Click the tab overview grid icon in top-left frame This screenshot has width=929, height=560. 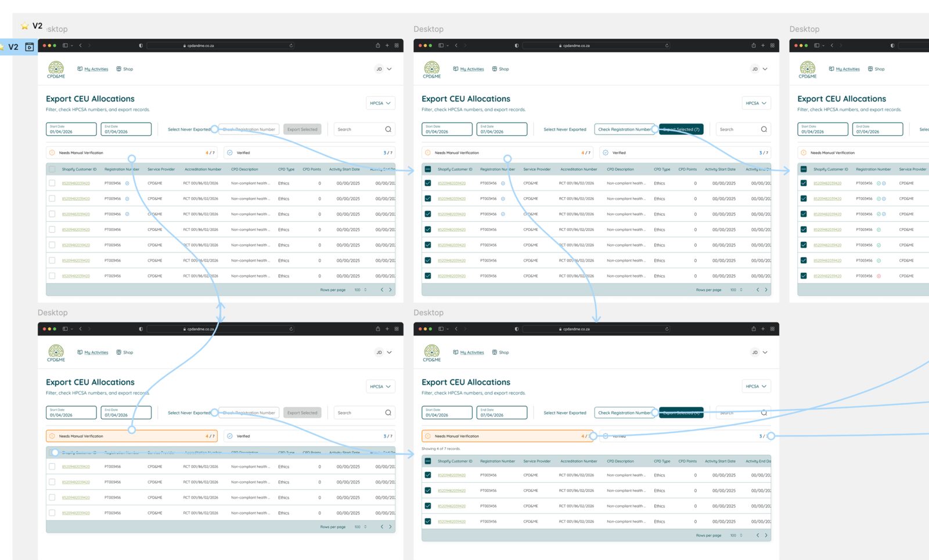(397, 45)
